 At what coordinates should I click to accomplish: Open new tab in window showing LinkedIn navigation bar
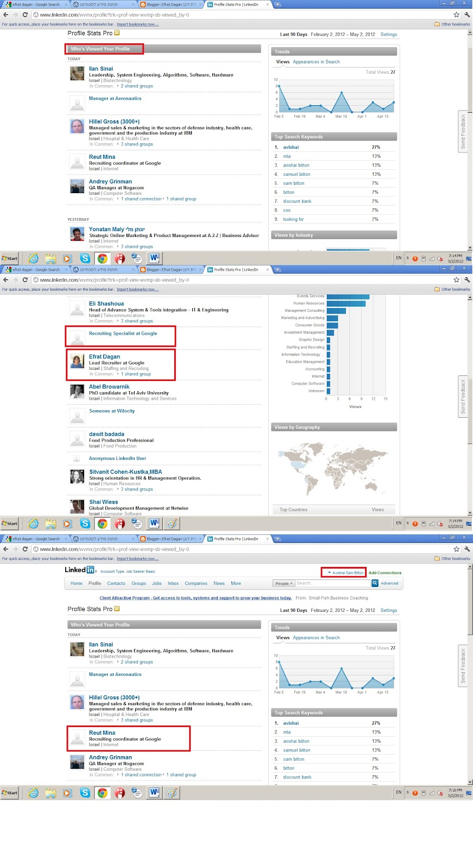tap(277, 539)
